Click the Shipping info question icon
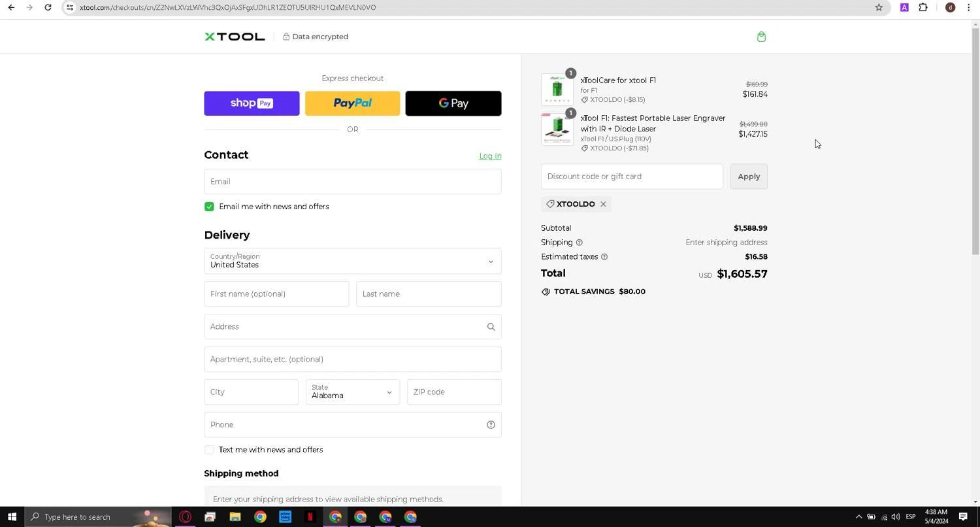980x527 pixels. pos(579,243)
